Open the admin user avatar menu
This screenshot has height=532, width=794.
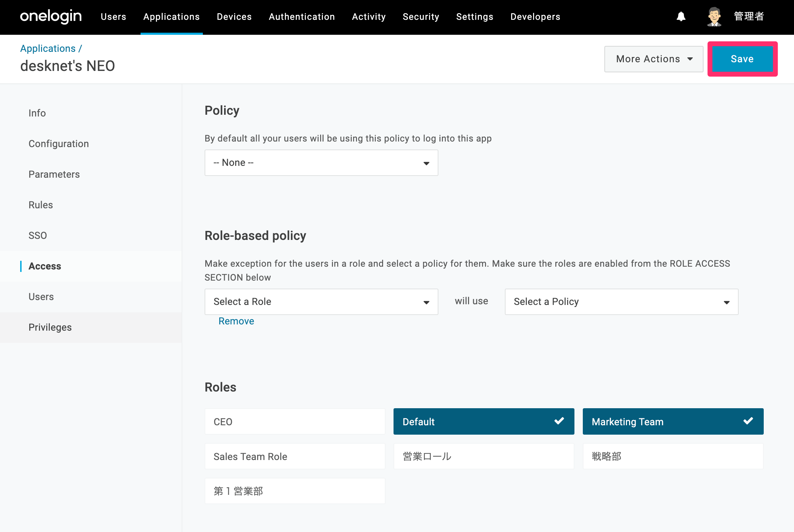pyautogui.click(x=714, y=17)
